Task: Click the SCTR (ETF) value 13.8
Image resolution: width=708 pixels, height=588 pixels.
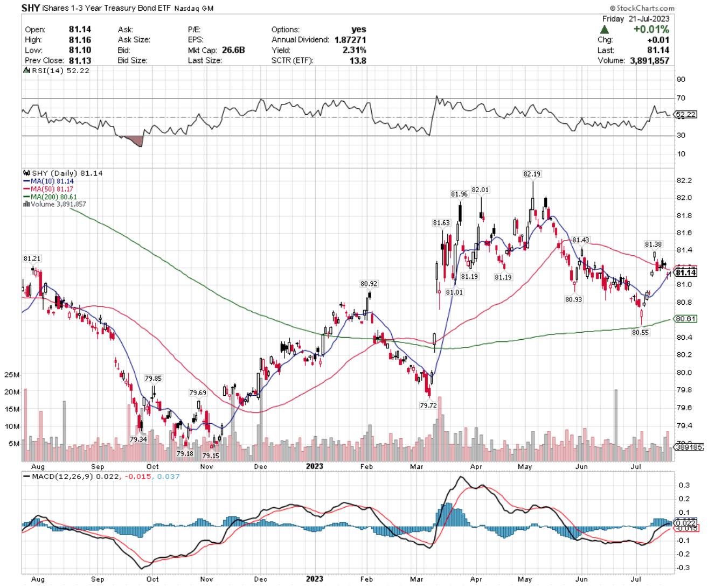Action: tap(358, 61)
